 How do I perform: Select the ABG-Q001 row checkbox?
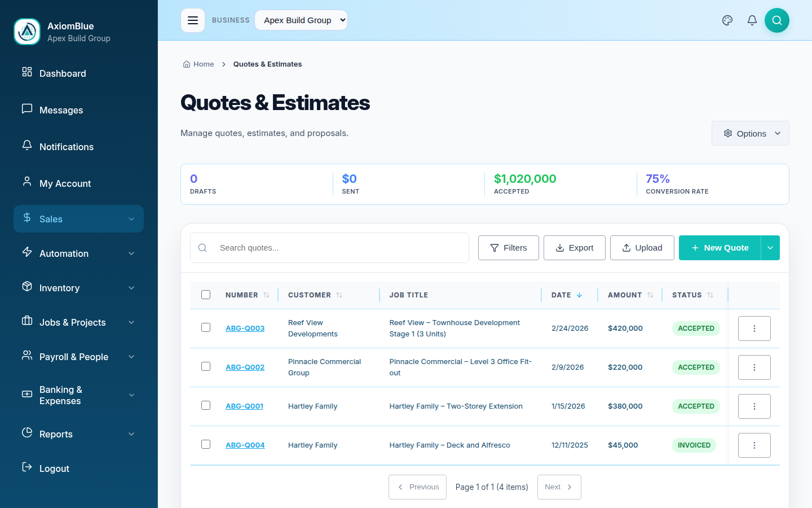(x=206, y=405)
